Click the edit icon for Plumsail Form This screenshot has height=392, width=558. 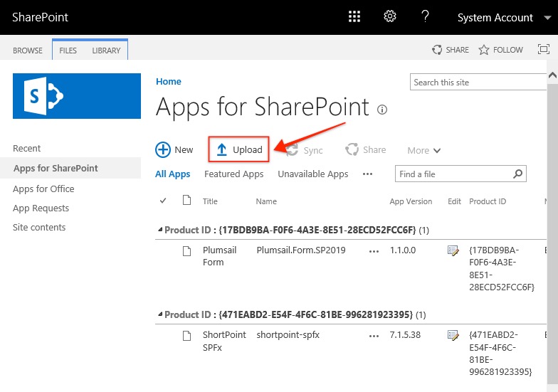pos(453,250)
